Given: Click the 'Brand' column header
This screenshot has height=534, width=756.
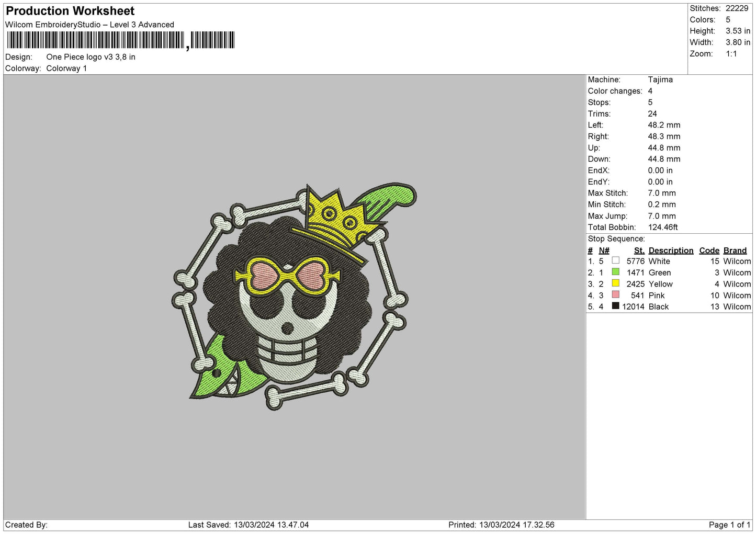Looking at the screenshot, I should point(735,251).
